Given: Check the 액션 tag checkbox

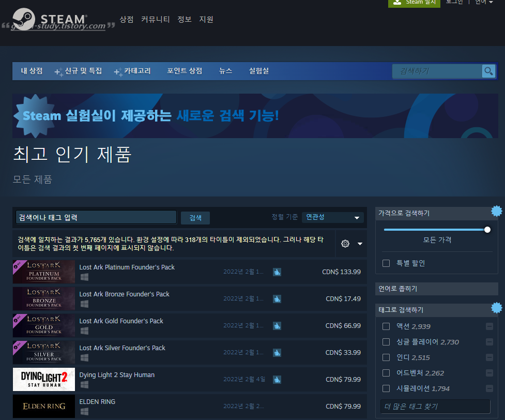Looking at the screenshot, I should [386, 326].
